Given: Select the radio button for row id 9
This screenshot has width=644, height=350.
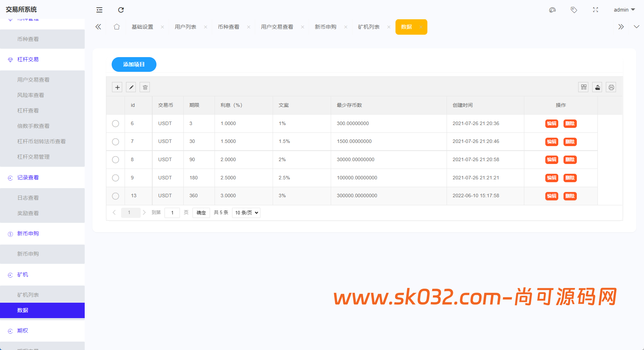Looking at the screenshot, I should [115, 178].
